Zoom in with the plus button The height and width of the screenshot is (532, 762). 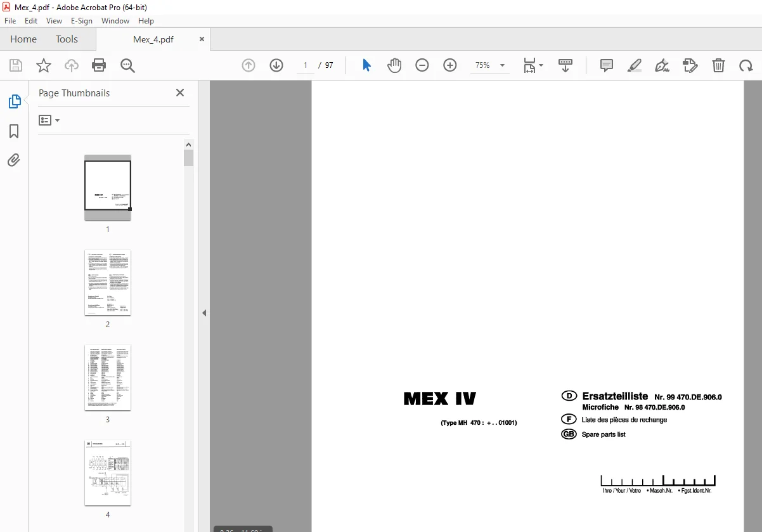pos(450,65)
